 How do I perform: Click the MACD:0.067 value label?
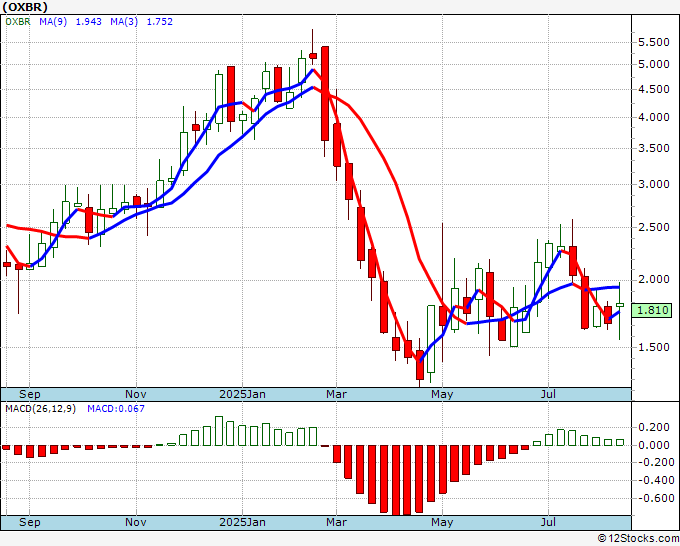click(x=116, y=409)
